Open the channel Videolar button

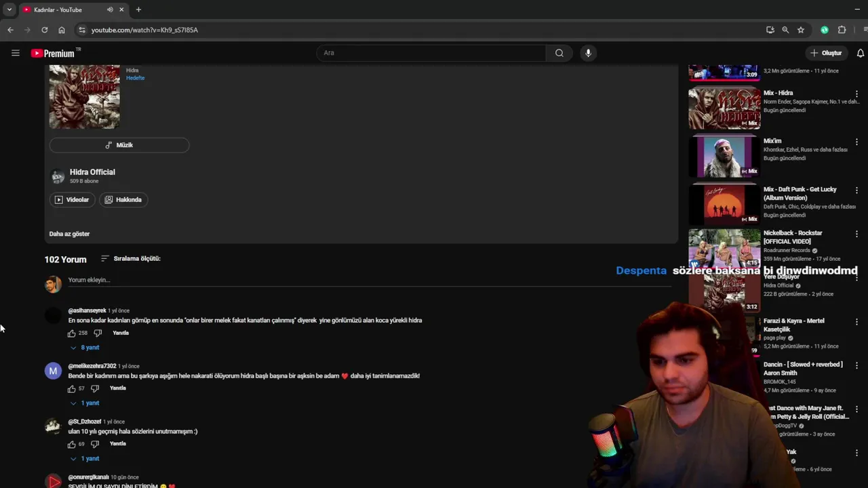click(72, 200)
